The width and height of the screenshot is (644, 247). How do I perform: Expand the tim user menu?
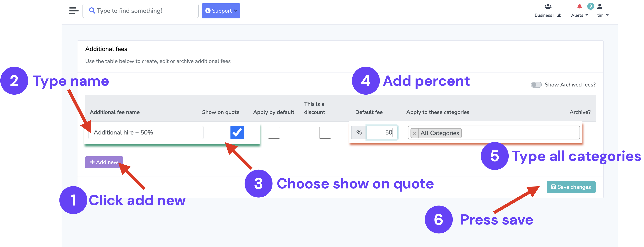click(603, 15)
